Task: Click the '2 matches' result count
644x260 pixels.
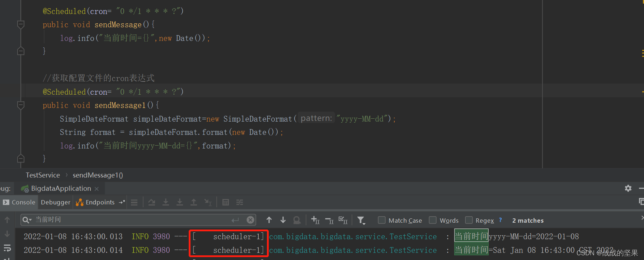Action: tap(528, 221)
